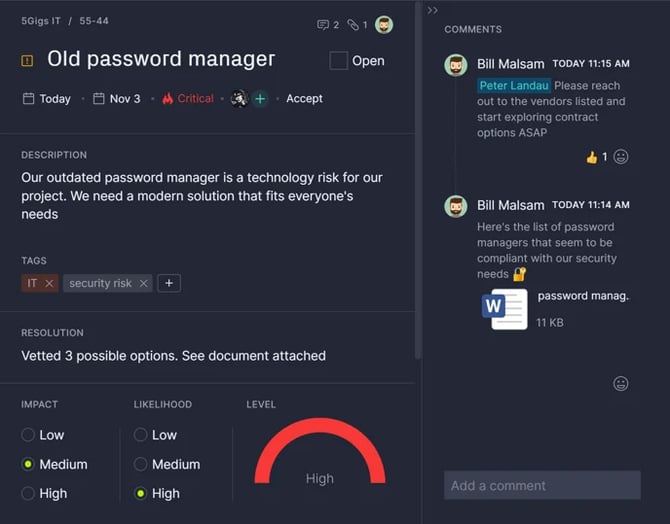Set Likelihood to Low
The image size is (670, 524).
coord(141,435)
